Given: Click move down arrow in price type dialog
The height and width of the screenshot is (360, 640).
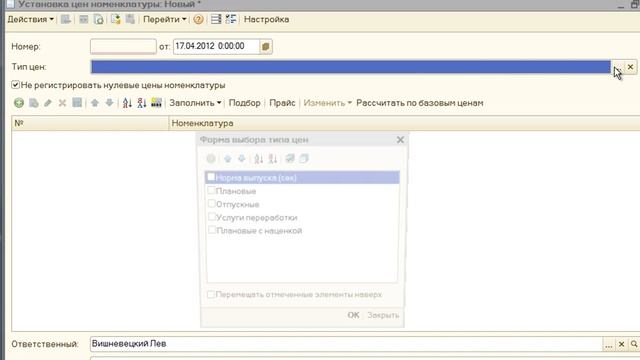Looking at the screenshot, I should point(242,159).
